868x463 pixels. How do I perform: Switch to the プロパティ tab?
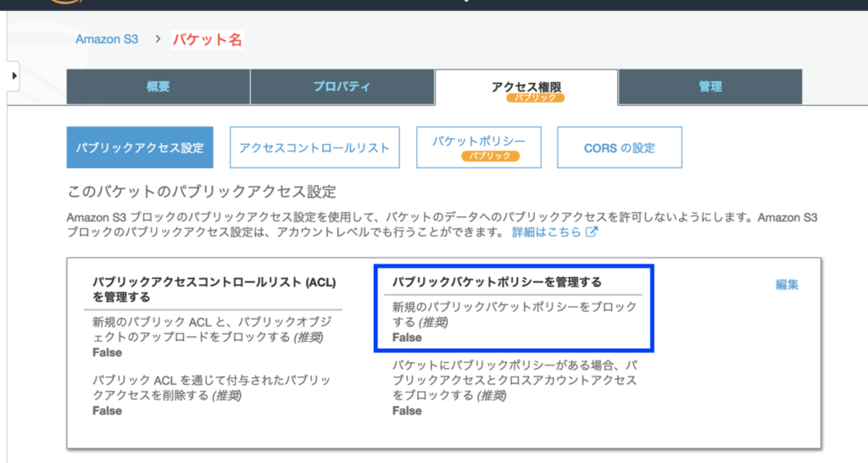342,86
